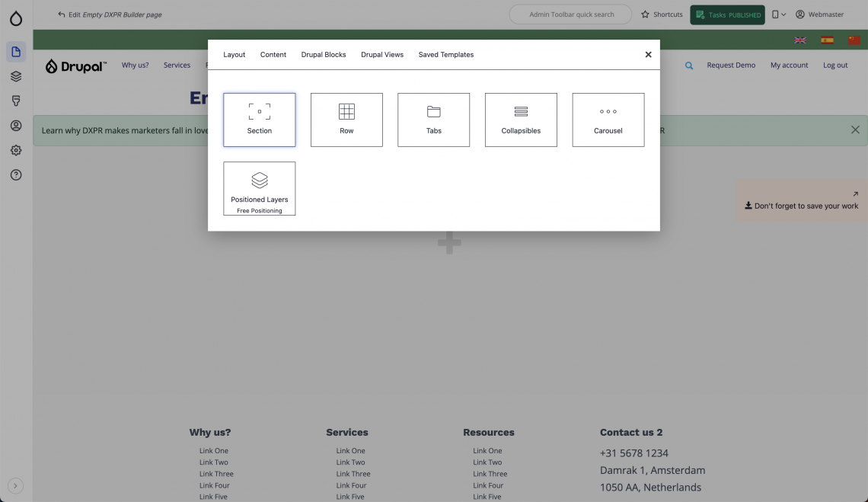Viewport: 868px width, 502px height.
Task: Open Link One under Resources
Action: 487,450
